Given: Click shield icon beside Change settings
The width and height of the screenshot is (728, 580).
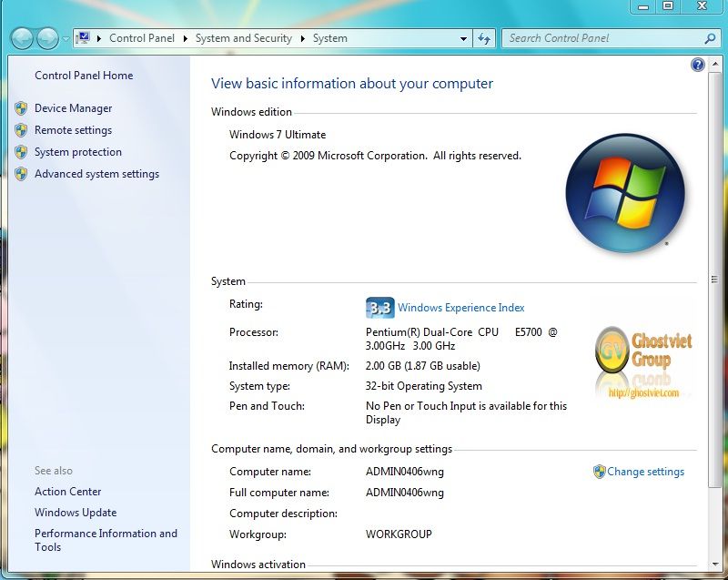Looking at the screenshot, I should coord(600,472).
